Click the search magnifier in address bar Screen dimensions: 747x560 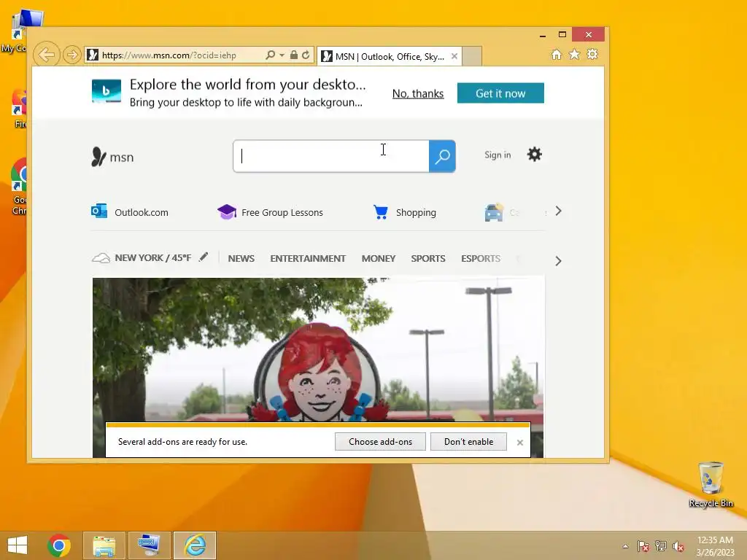[270, 55]
